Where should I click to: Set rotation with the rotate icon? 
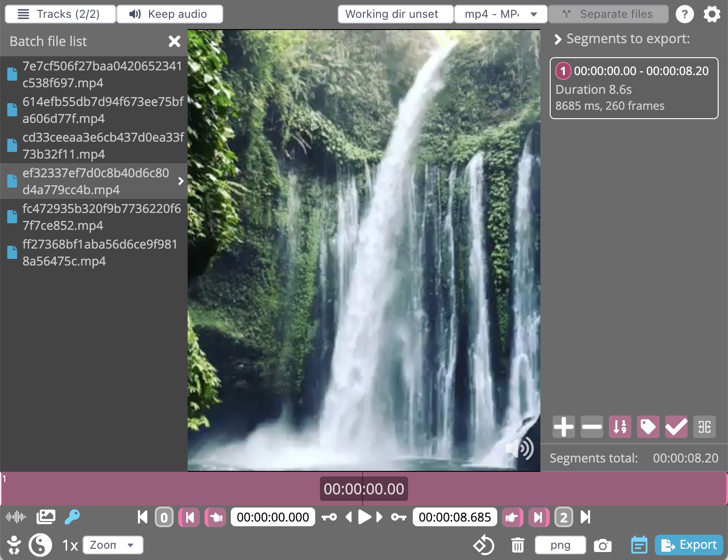click(484, 545)
